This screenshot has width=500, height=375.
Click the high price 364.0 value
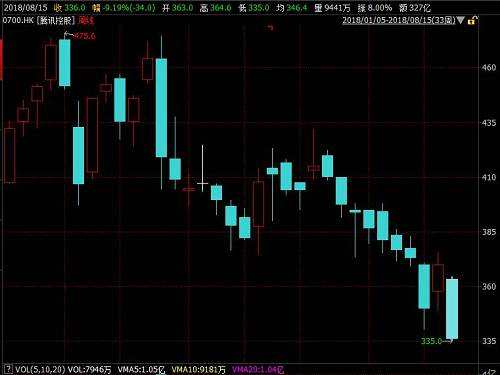pos(220,8)
